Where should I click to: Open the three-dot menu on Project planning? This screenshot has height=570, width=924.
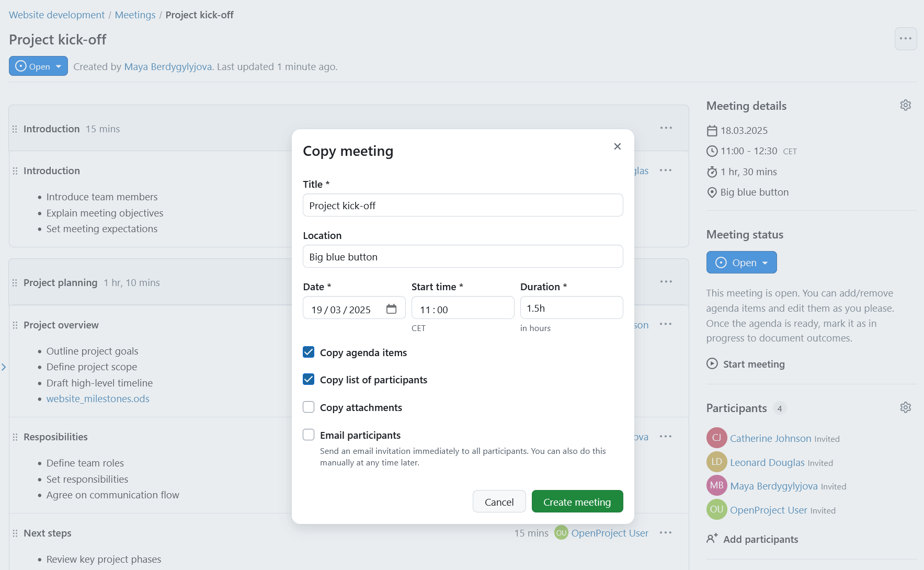666,282
